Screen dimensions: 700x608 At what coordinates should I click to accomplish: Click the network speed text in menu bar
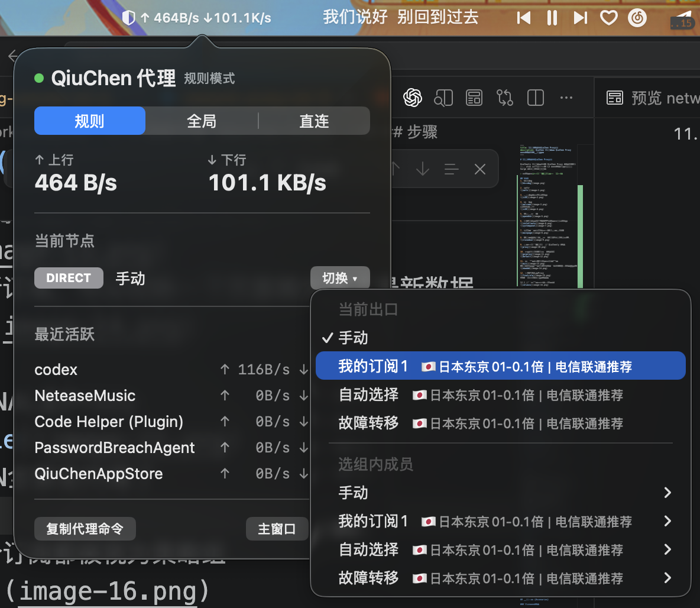(206, 18)
